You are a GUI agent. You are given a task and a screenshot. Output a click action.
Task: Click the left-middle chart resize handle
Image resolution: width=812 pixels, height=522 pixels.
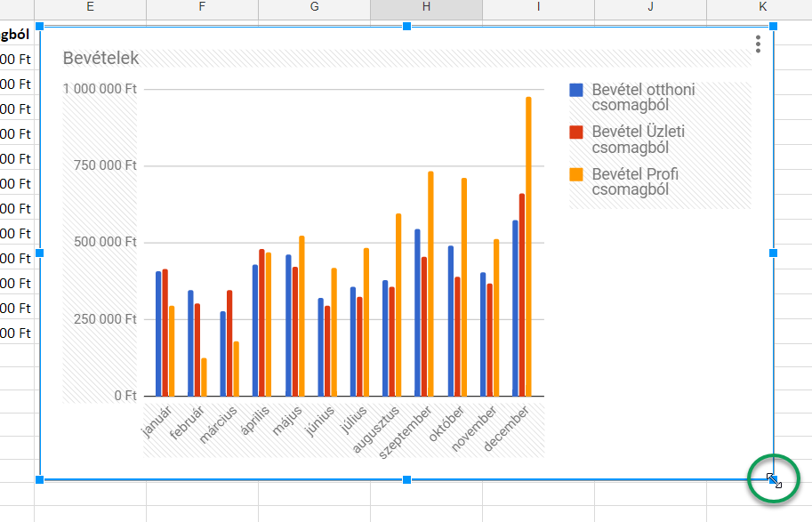point(39,253)
